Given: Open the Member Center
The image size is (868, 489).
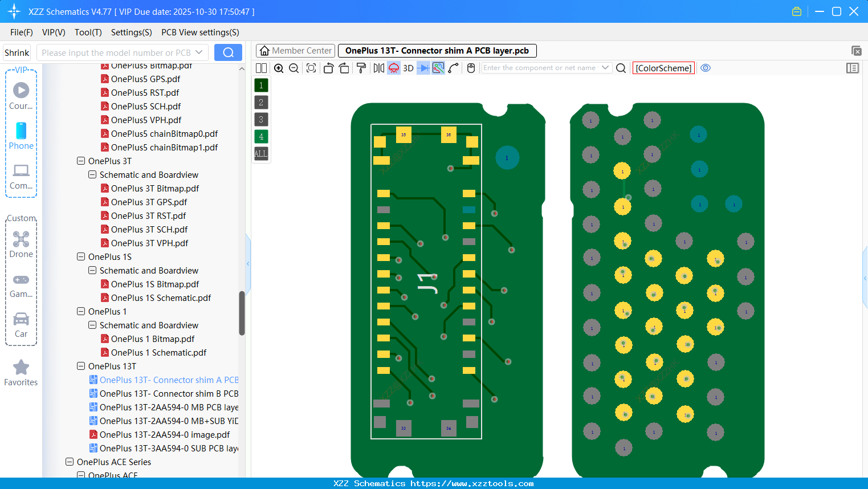Looking at the screenshot, I should point(295,50).
